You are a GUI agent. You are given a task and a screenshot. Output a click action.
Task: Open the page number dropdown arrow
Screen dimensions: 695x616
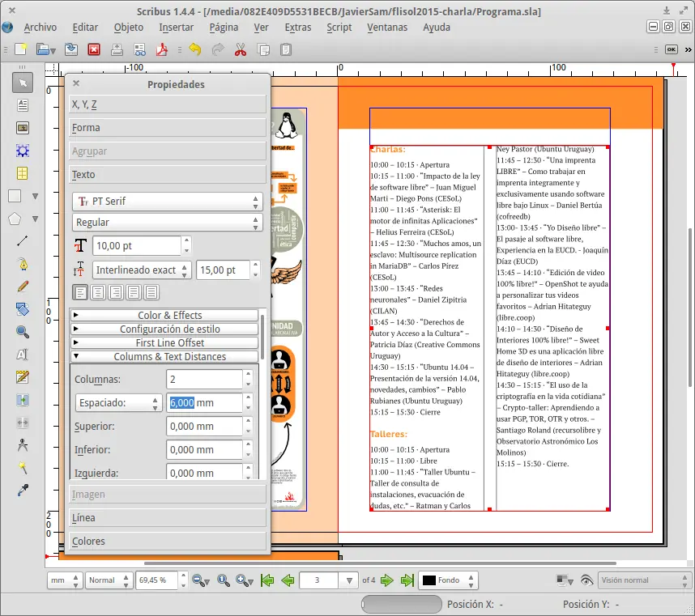pos(349,580)
